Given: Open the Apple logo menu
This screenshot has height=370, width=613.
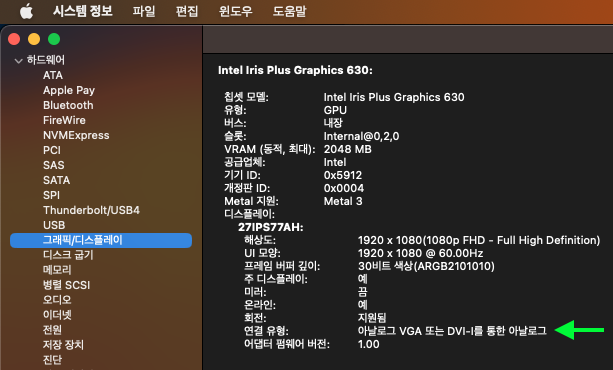Looking at the screenshot, I should click(x=26, y=11).
